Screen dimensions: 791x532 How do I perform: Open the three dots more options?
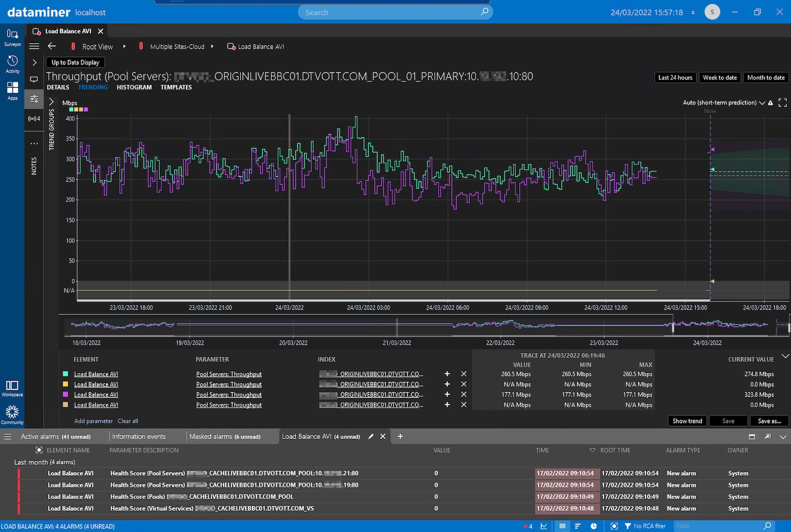click(34, 143)
